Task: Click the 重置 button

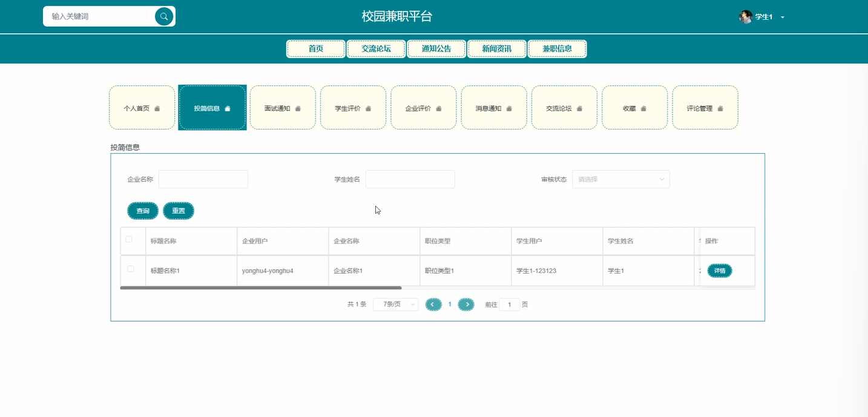Action: click(179, 211)
